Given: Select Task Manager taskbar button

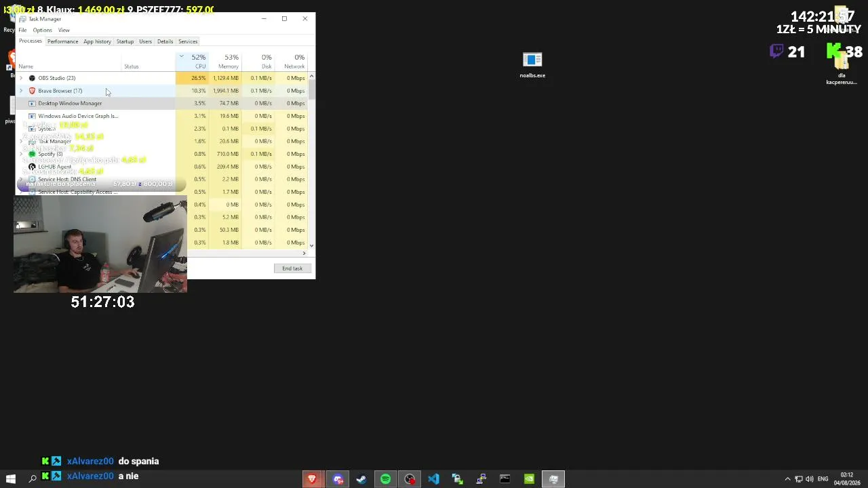Looking at the screenshot, I should point(553,479).
